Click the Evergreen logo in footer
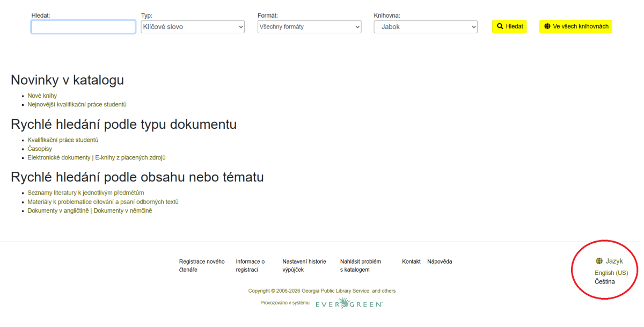644x327 pixels. click(x=349, y=304)
